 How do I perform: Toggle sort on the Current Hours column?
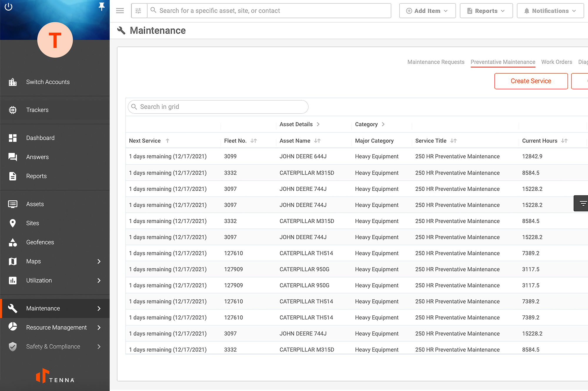coord(564,141)
